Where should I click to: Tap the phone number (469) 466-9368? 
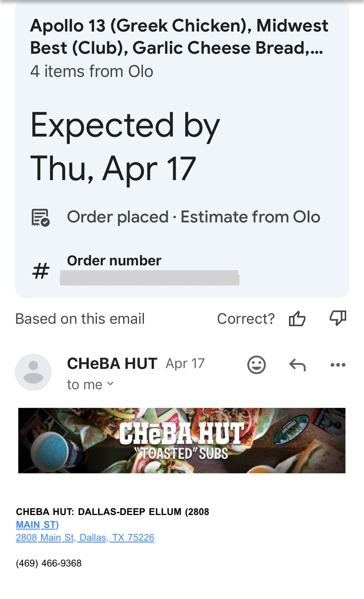click(49, 563)
